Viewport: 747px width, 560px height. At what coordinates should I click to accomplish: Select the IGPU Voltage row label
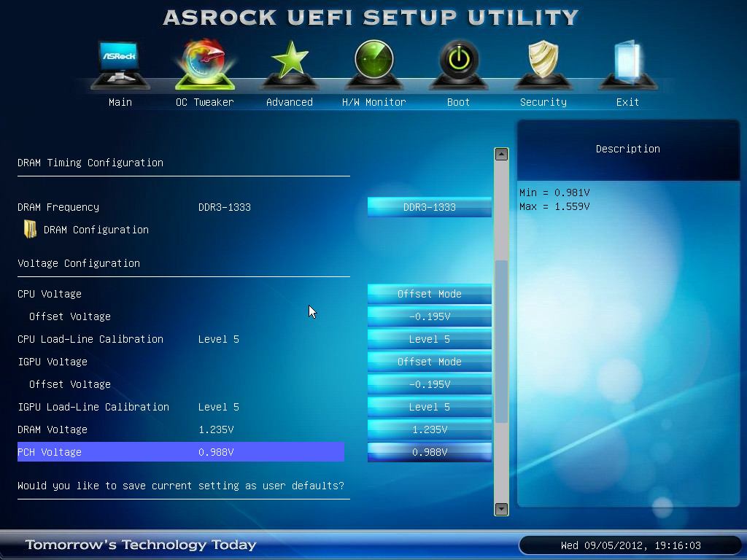coord(53,362)
